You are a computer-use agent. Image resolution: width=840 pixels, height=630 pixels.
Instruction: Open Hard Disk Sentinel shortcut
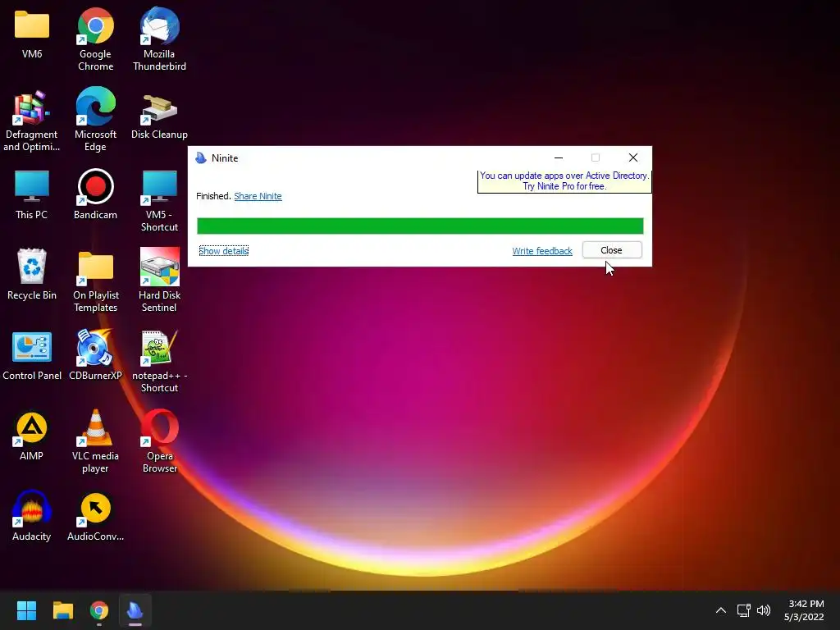coord(159,267)
